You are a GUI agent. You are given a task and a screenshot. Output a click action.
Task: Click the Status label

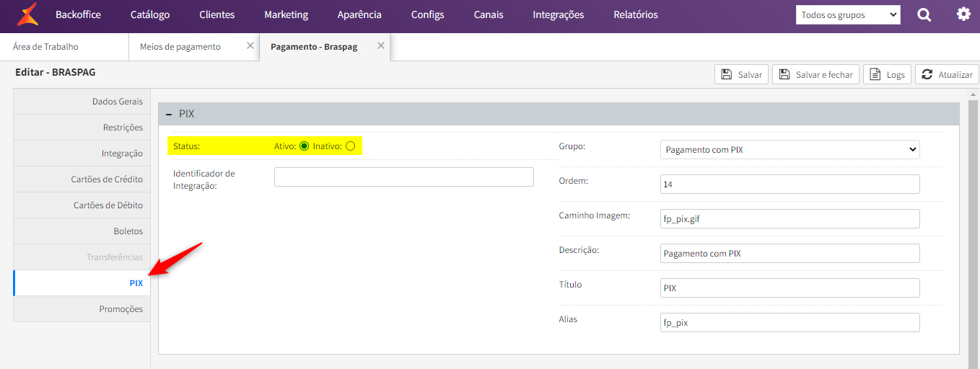(x=186, y=146)
